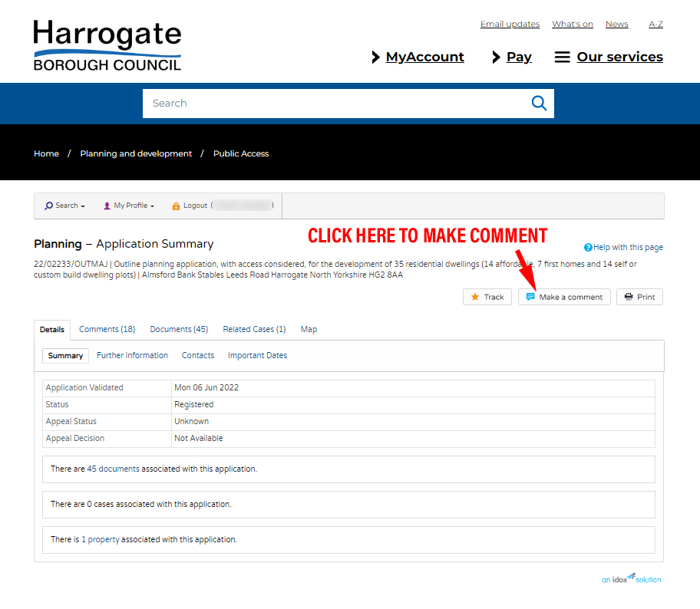Viewport: 700px width, 609px height.
Task: Go to Planning and development breadcrumb
Action: [136, 153]
